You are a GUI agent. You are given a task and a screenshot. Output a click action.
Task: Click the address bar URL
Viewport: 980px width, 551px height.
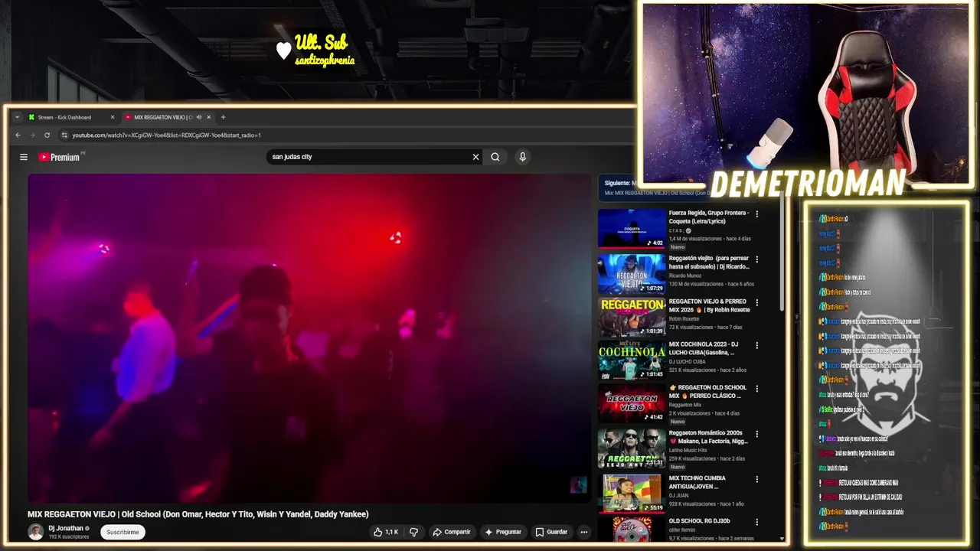click(166, 135)
